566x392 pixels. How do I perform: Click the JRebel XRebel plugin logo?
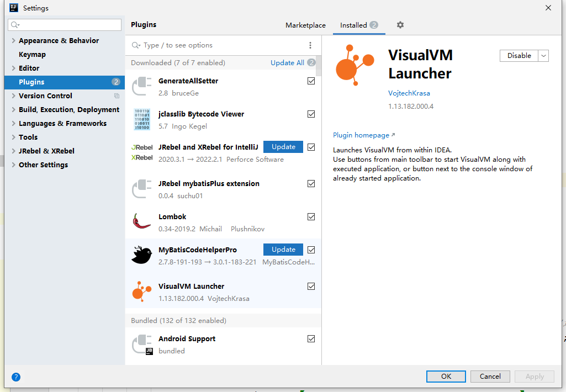[x=142, y=152]
